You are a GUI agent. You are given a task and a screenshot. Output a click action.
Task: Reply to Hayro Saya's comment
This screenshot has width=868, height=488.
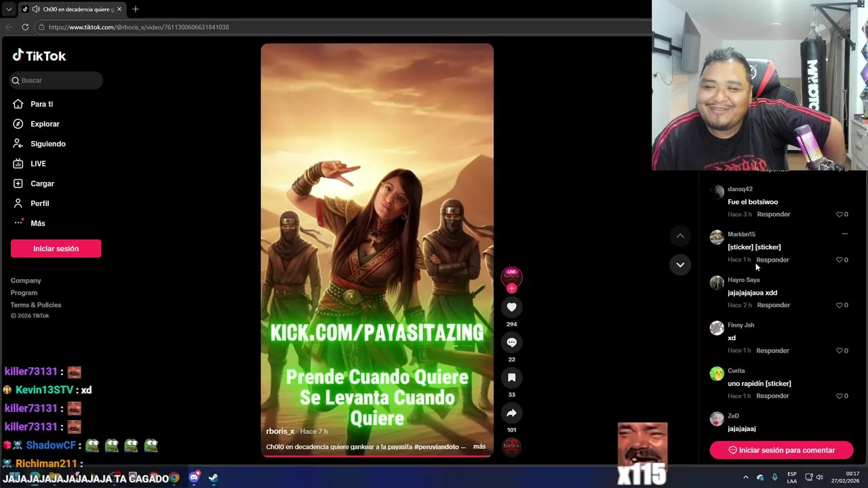pos(773,305)
